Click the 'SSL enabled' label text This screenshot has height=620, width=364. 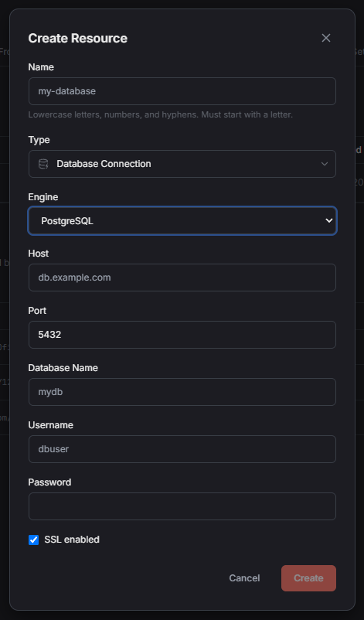72,540
